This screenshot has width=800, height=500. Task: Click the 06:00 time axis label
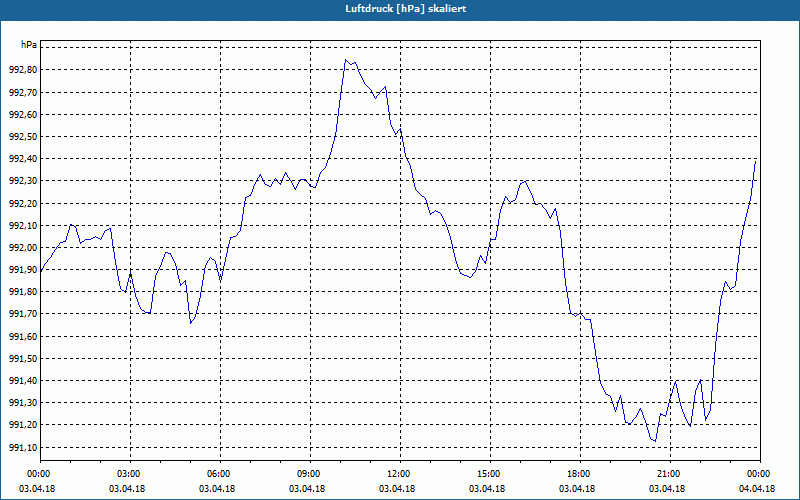click(x=220, y=474)
